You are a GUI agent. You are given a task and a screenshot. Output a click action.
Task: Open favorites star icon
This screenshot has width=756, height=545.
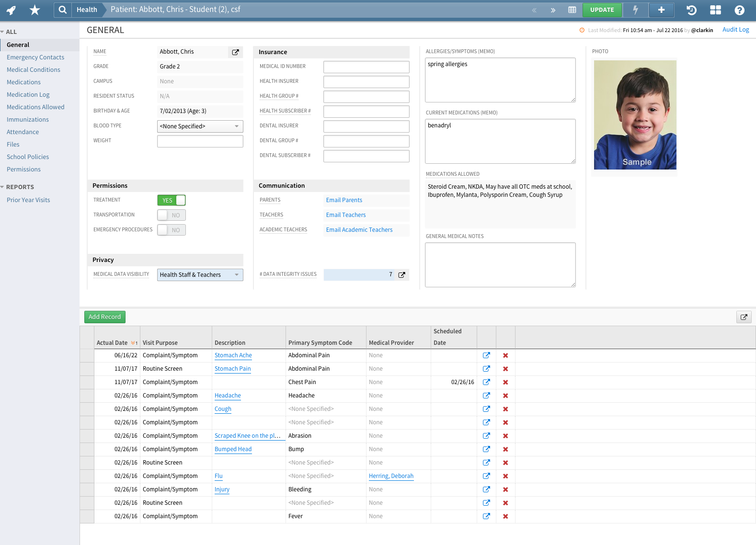click(34, 10)
